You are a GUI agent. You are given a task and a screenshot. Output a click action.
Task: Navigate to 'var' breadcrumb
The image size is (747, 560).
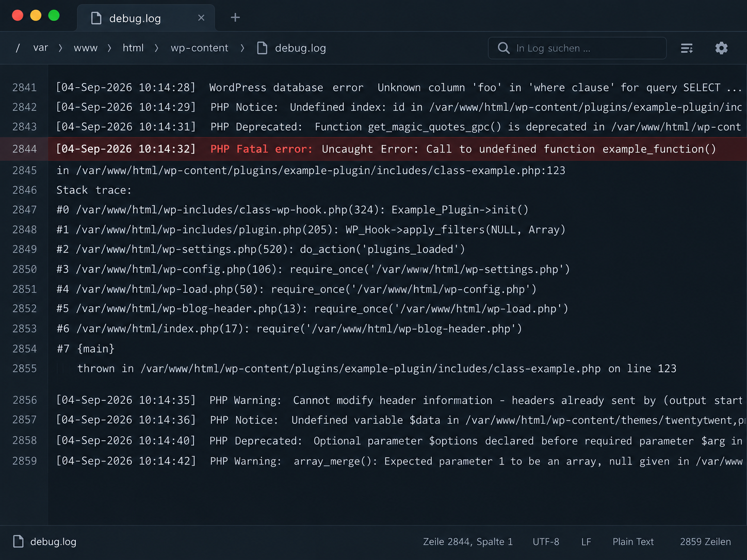[41, 48]
